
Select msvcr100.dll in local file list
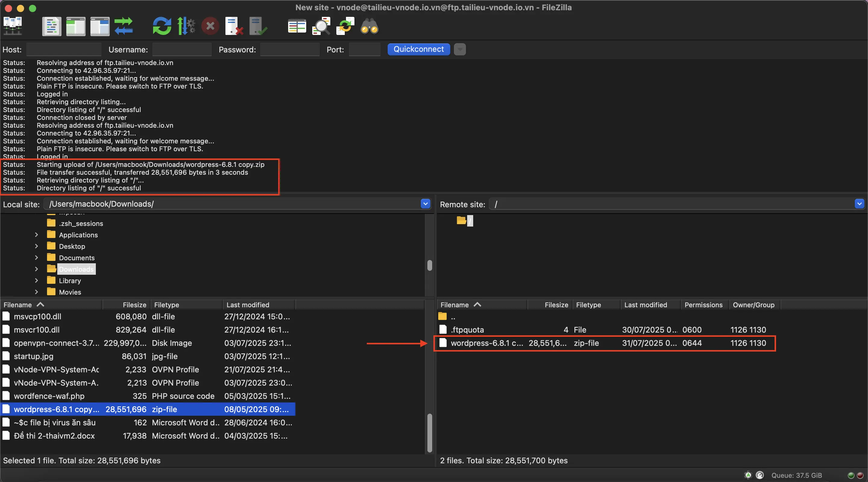(x=148, y=330)
